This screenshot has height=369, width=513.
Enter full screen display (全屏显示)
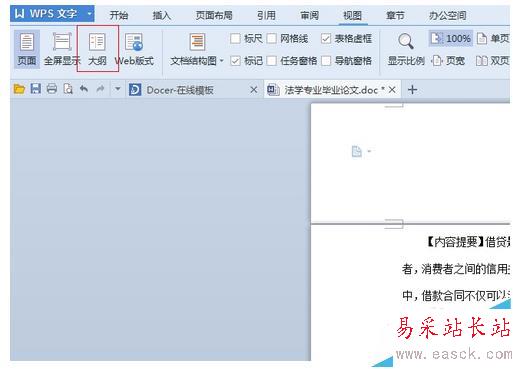[x=62, y=49]
